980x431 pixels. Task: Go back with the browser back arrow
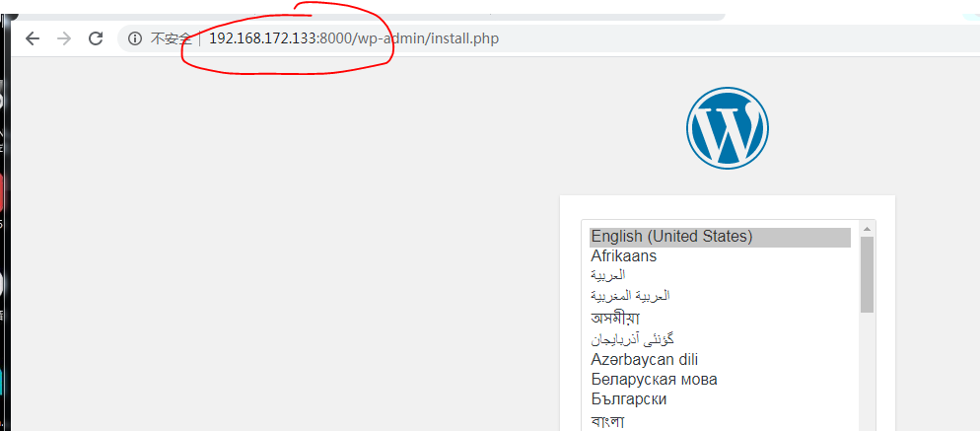[x=33, y=38]
